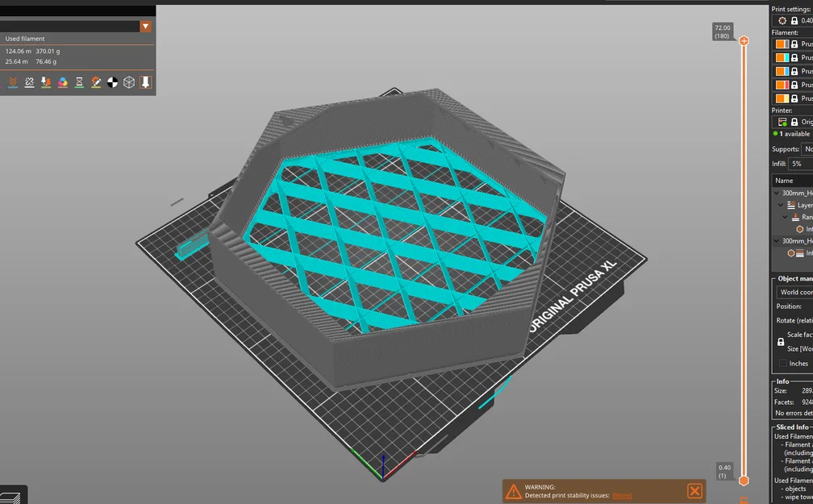Viewport: 813px width, 504px height.
Task: Click the printer profile icon beside Printer
Action: click(781, 122)
